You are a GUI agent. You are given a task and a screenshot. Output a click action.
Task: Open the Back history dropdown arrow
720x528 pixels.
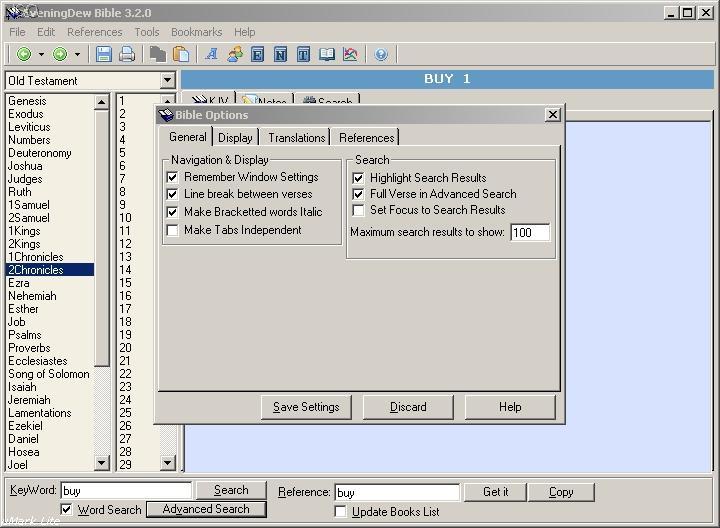coord(41,55)
